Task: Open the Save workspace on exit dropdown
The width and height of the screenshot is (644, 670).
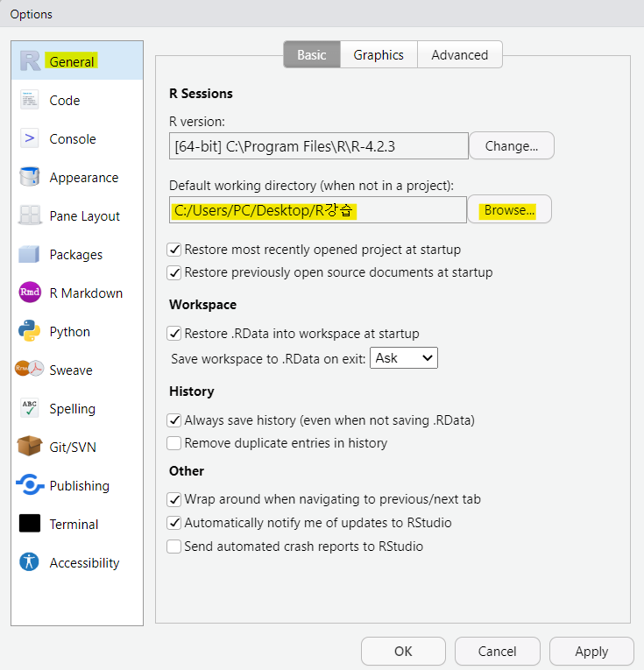Action: pyautogui.click(x=404, y=358)
